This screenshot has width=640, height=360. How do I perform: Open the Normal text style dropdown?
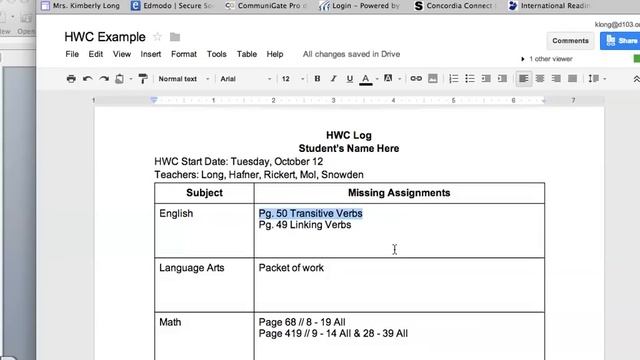pos(183,79)
